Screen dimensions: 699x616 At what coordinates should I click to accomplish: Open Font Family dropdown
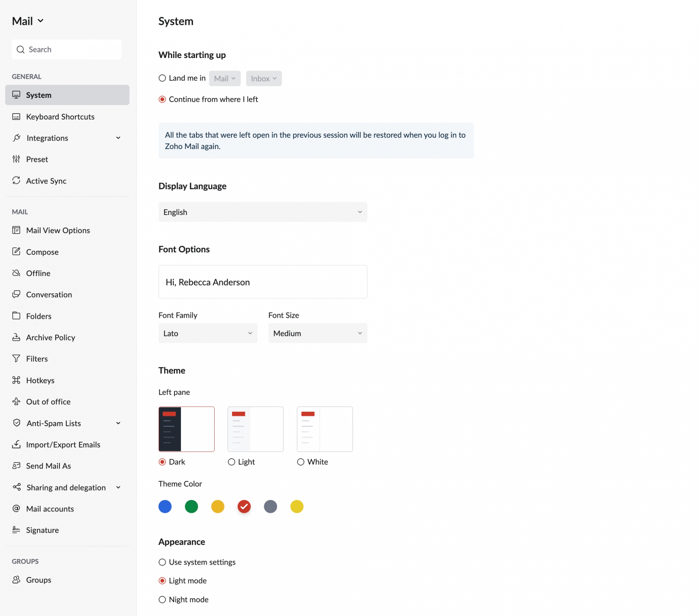pos(208,333)
